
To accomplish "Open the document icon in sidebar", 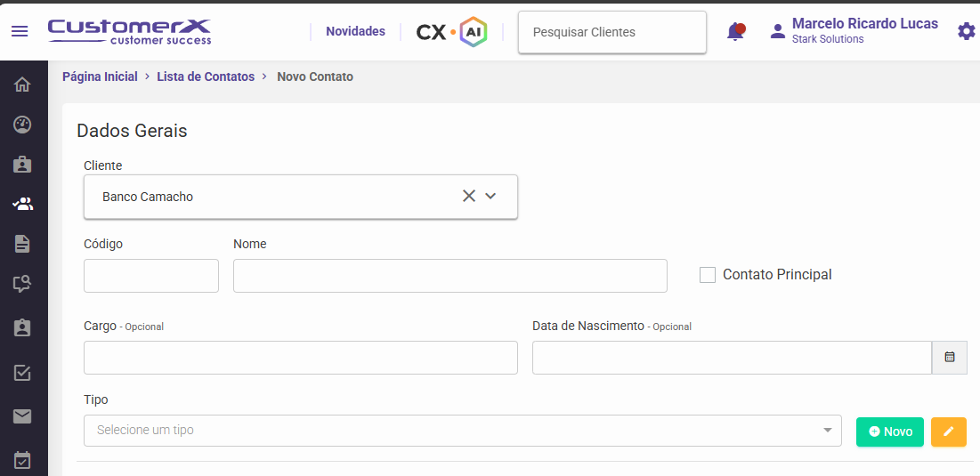I will click(22, 244).
